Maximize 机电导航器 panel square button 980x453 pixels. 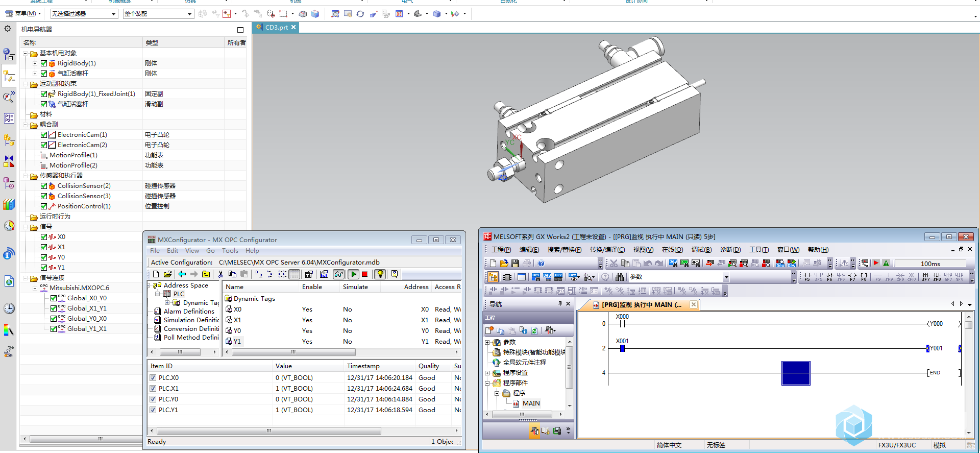[240, 30]
